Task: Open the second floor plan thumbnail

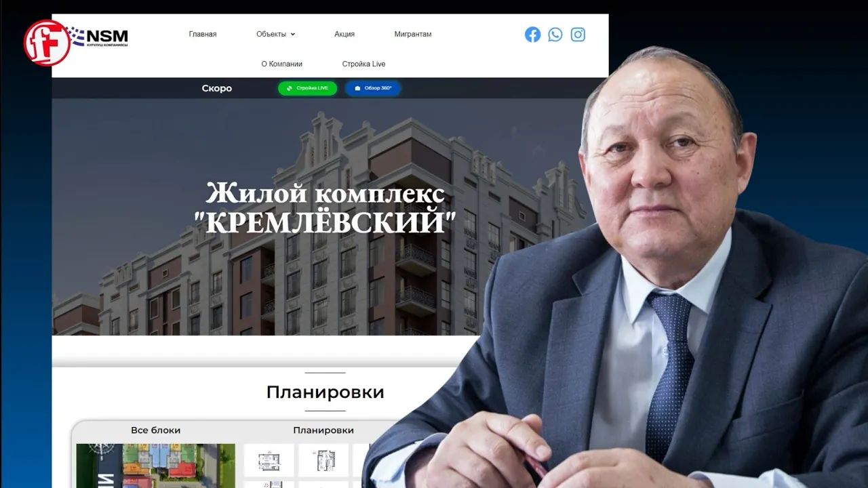Action: 323,460
